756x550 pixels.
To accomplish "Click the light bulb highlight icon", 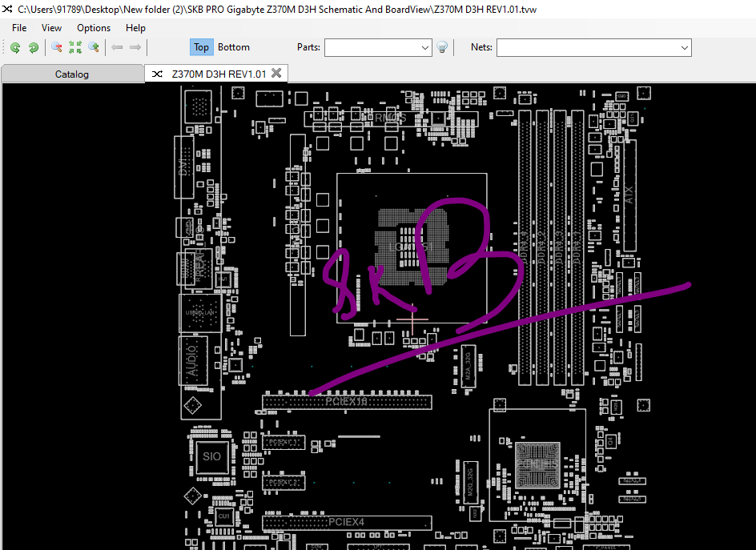I will click(x=441, y=47).
